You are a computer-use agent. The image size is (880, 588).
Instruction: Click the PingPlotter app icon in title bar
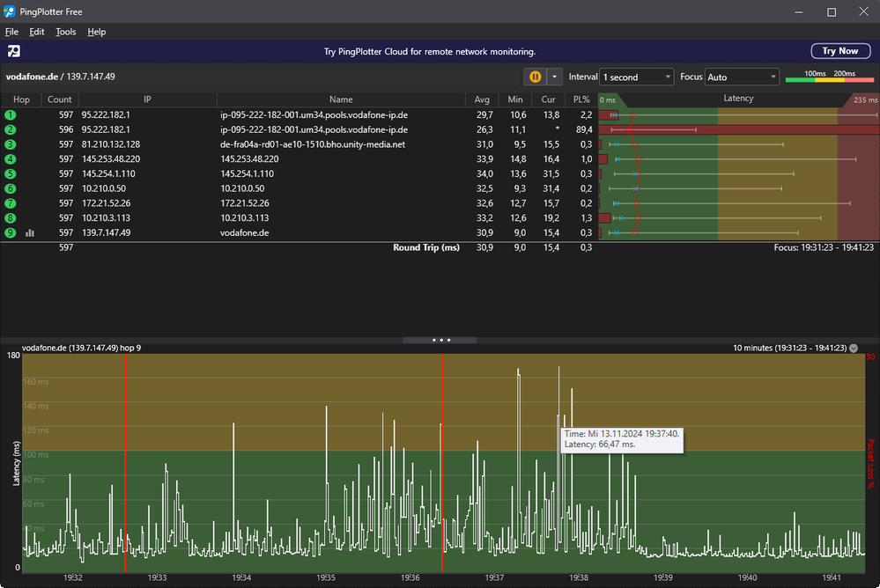point(10,11)
